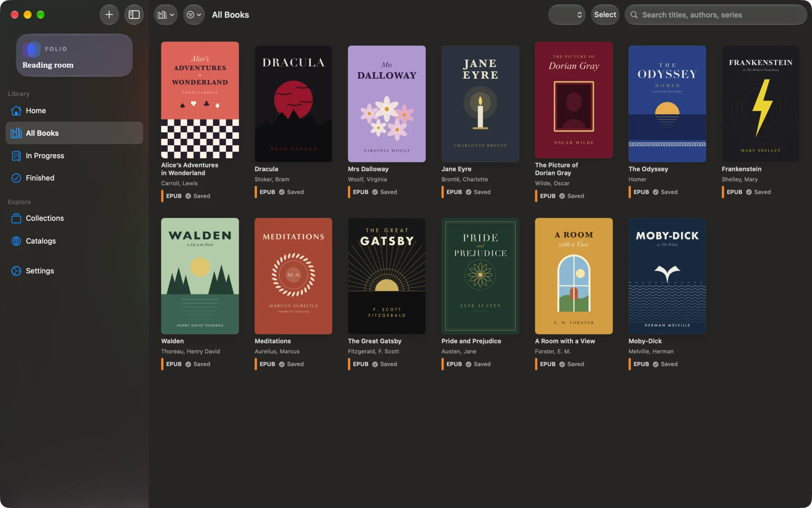This screenshot has width=812, height=508.
Task: Click the Saved checkmark under Meditations
Action: pos(281,364)
